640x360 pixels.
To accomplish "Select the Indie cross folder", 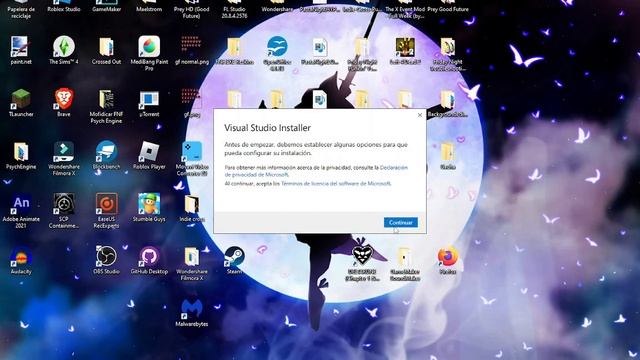I will 192,204.
